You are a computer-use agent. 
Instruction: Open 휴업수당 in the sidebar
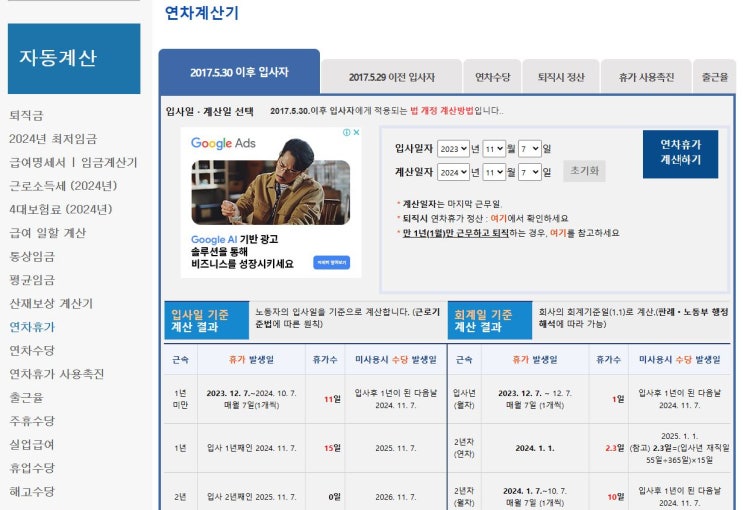coord(32,468)
